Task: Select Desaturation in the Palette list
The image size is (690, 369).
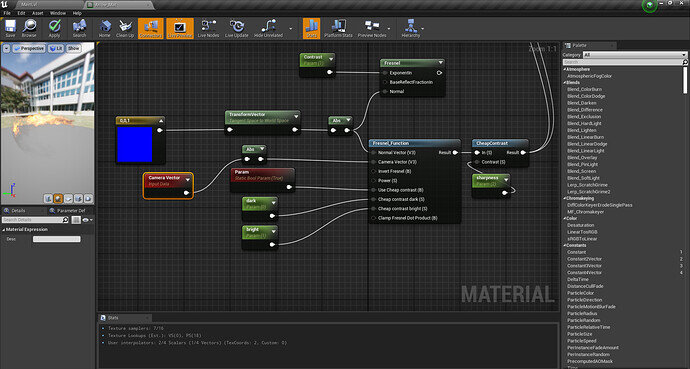Action: (x=581, y=225)
